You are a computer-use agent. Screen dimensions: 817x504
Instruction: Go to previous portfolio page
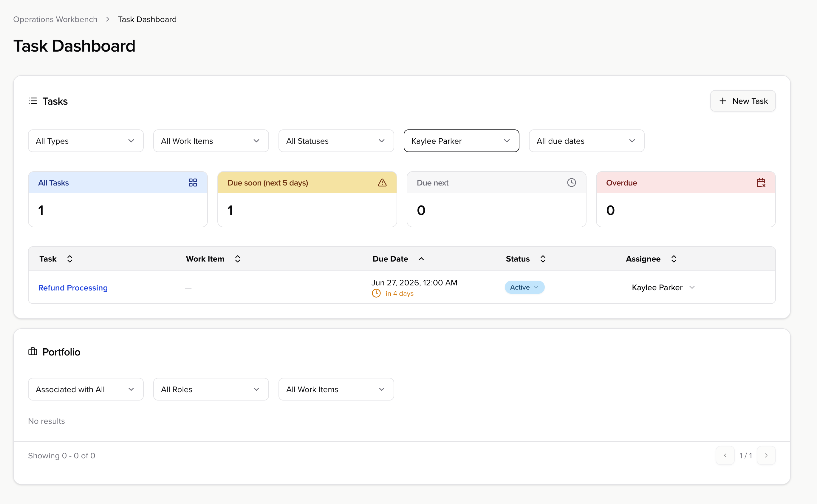(x=725, y=455)
